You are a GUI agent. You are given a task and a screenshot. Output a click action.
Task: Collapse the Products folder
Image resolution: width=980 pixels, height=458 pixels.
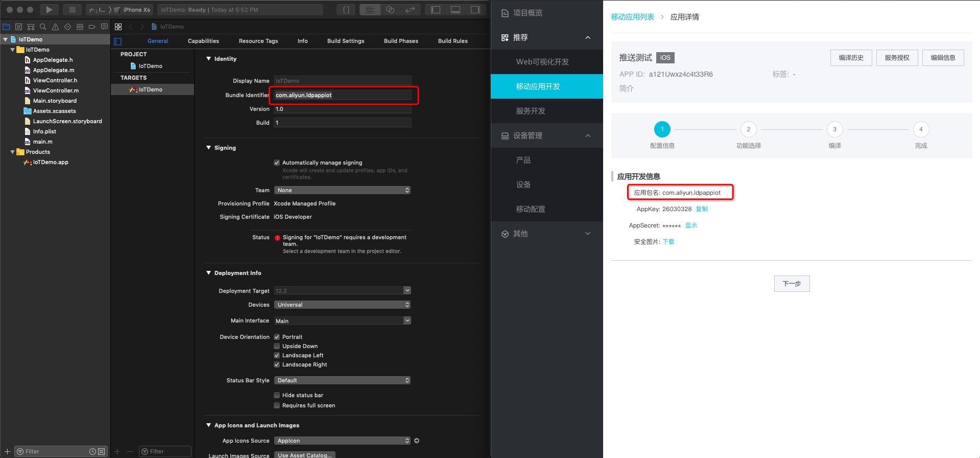(12, 152)
